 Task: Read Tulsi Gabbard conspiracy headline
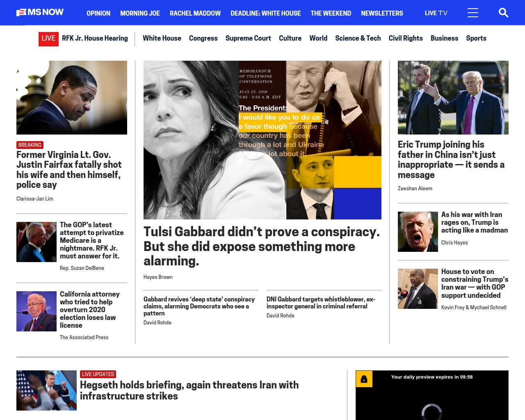pos(262,246)
